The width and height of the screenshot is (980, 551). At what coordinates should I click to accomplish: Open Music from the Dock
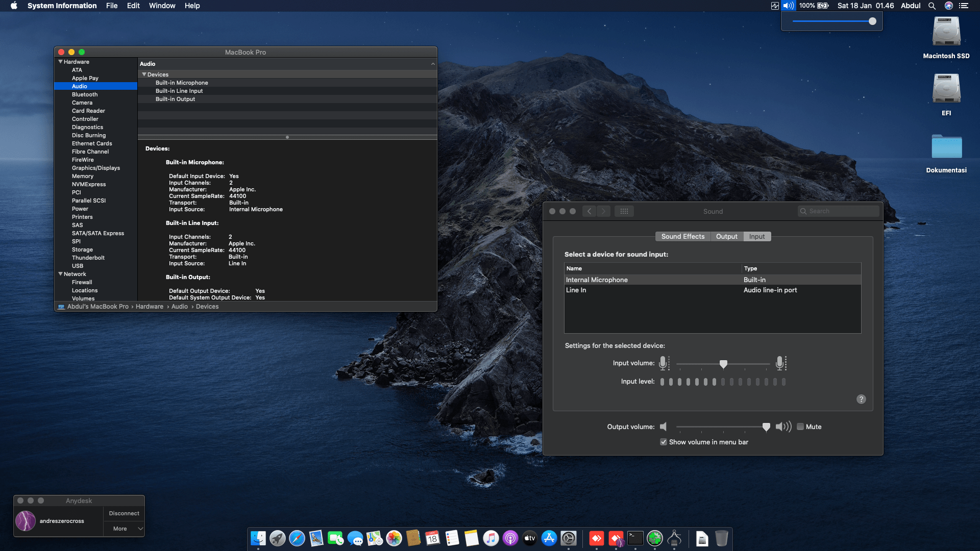(x=491, y=538)
